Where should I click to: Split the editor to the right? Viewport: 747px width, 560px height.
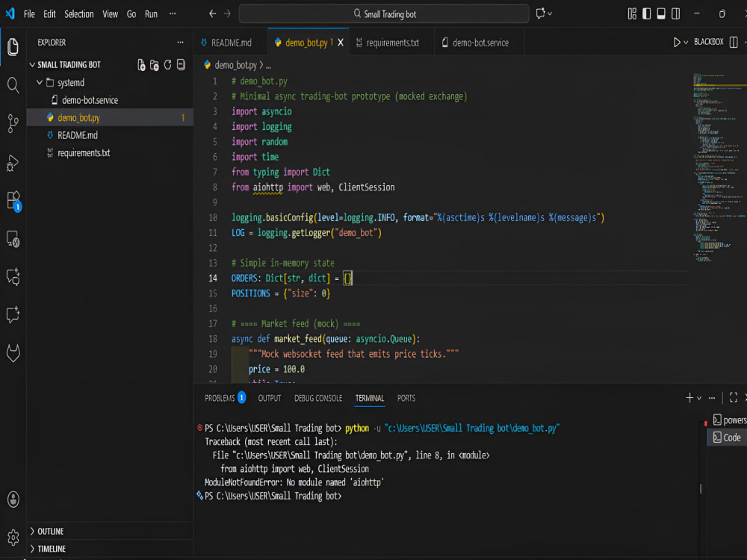(734, 43)
